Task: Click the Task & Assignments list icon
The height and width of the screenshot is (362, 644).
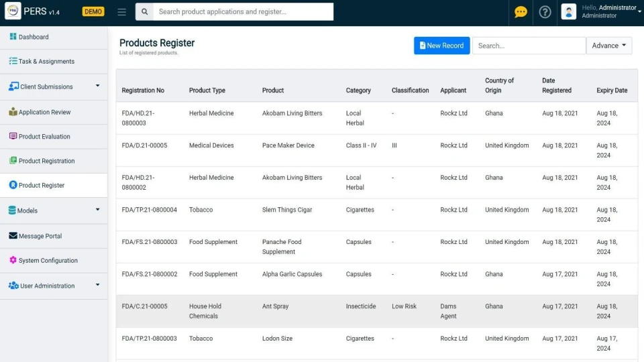Action: (x=13, y=61)
